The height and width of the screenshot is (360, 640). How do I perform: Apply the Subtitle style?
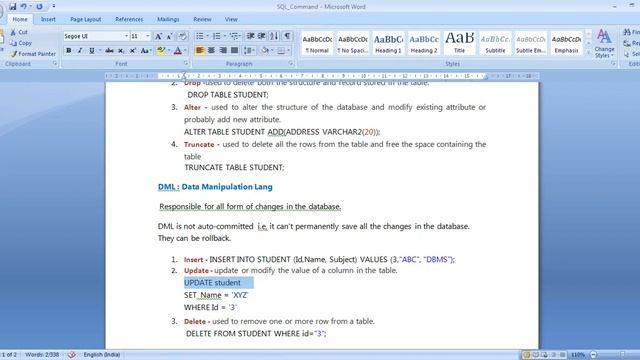pyautogui.click(x=495, y=44)
